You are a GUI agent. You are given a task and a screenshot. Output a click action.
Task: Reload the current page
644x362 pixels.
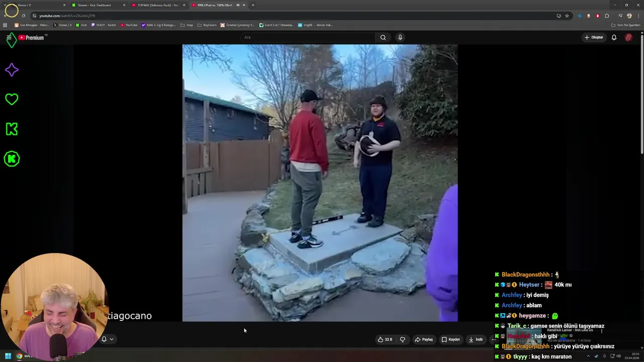(23, 16)
